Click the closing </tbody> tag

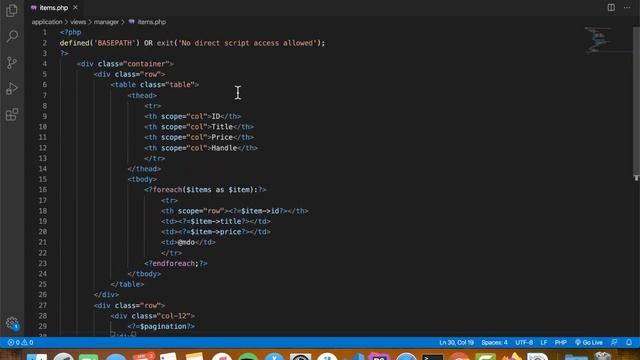tap(144, 273)
